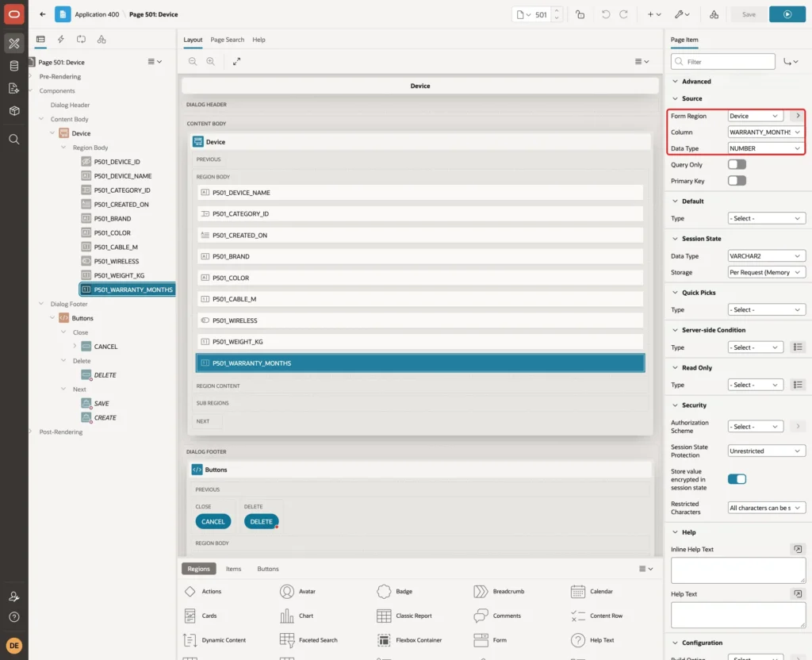Switch gallery to Buttons tab
Image resolution: width=812 pixels, height=660 pixels.
tap(268, 569)
